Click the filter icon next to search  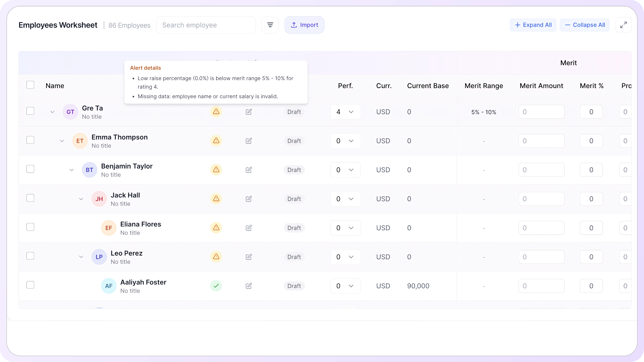point(270,25)
